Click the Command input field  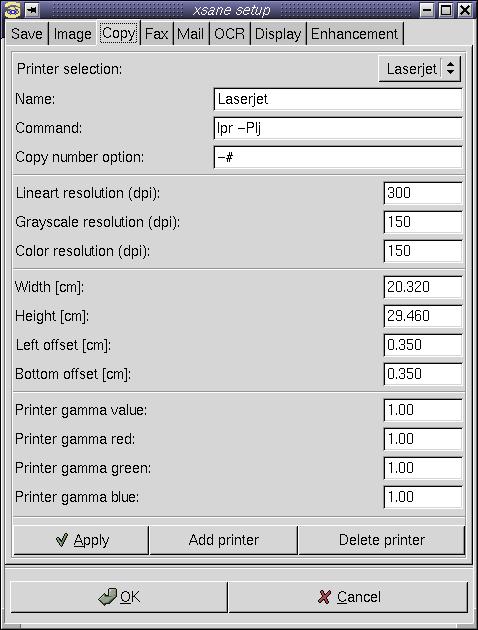coord(338,128)
